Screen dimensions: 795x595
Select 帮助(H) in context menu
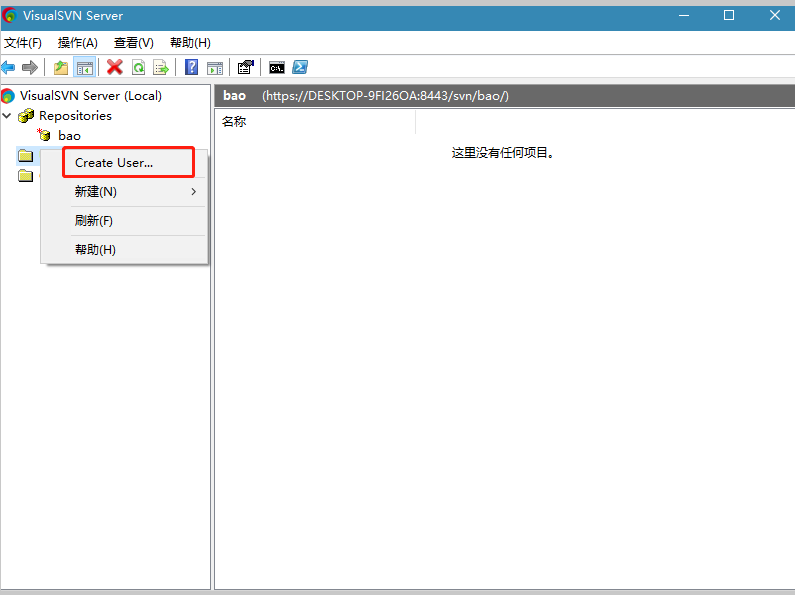pos(125,249)
